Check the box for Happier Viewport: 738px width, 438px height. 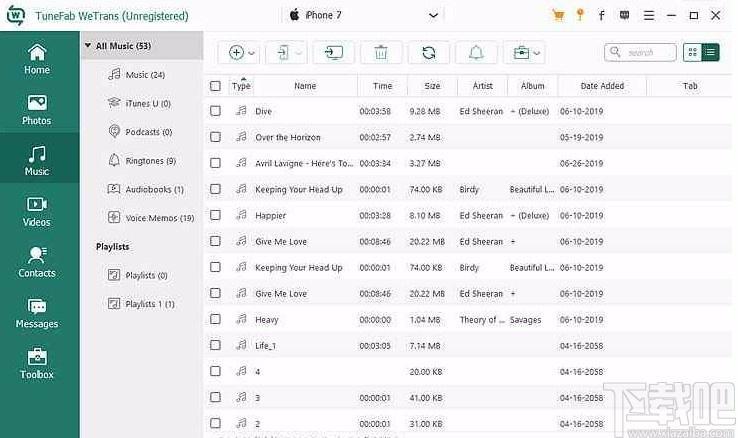[215, 215]
